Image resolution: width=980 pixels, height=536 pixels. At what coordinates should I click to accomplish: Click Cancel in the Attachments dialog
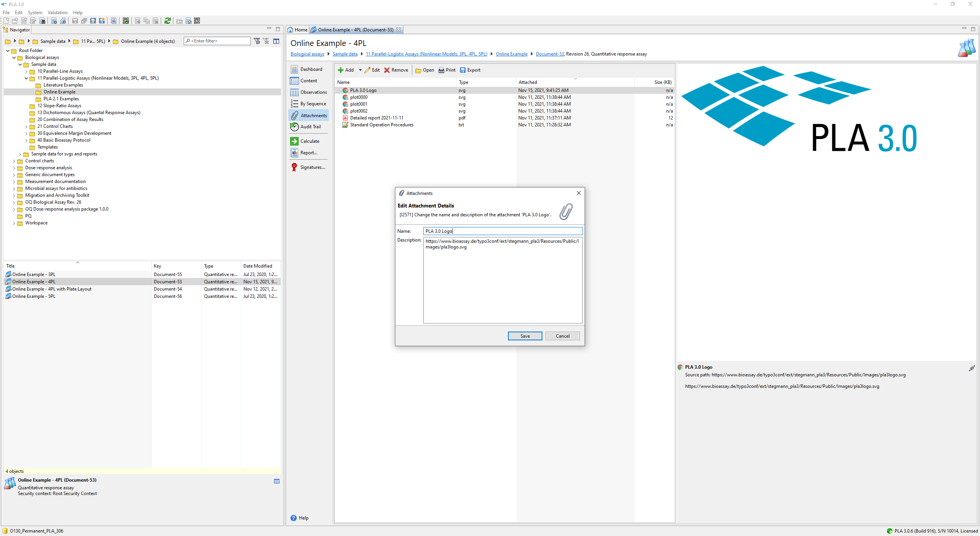point(562,336)
